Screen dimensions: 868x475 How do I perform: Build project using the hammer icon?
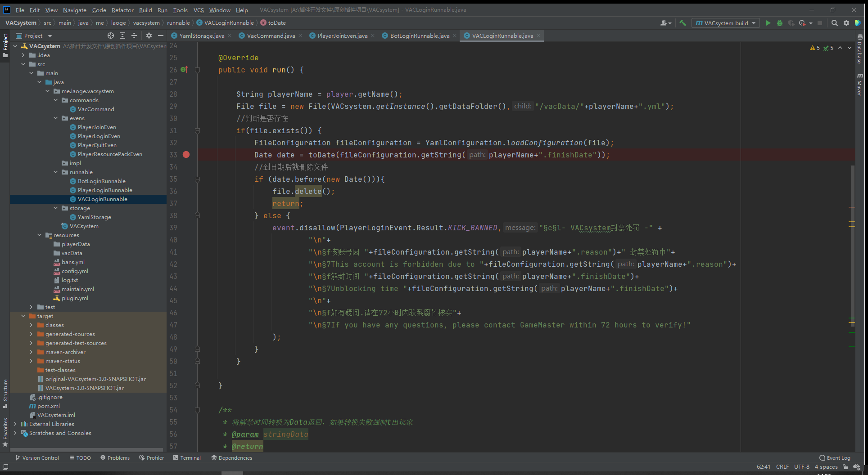(x=683, y=23)
